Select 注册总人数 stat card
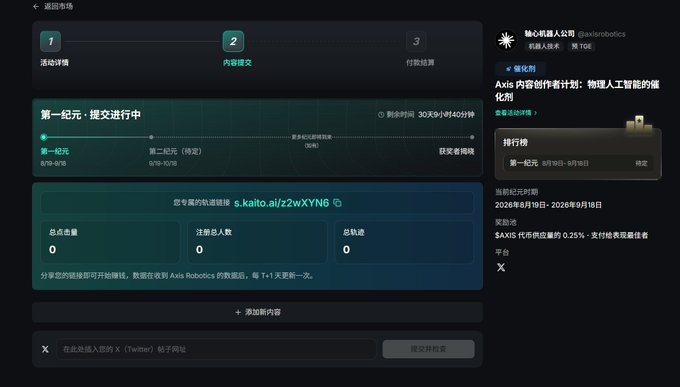 tap(257, 242)
